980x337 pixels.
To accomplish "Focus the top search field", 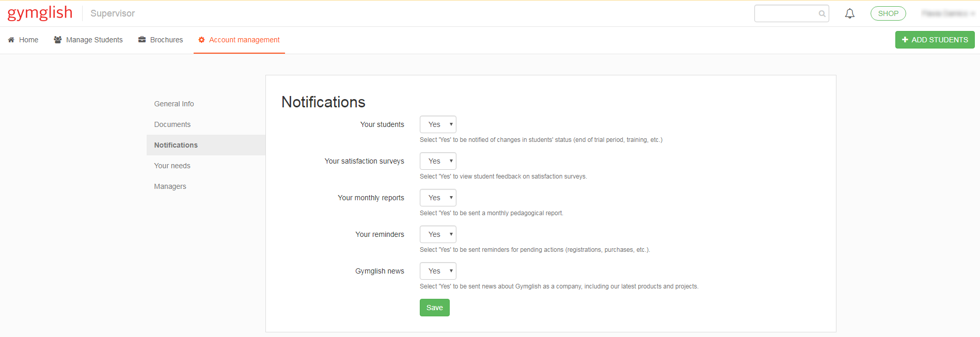I will (785, 13).
